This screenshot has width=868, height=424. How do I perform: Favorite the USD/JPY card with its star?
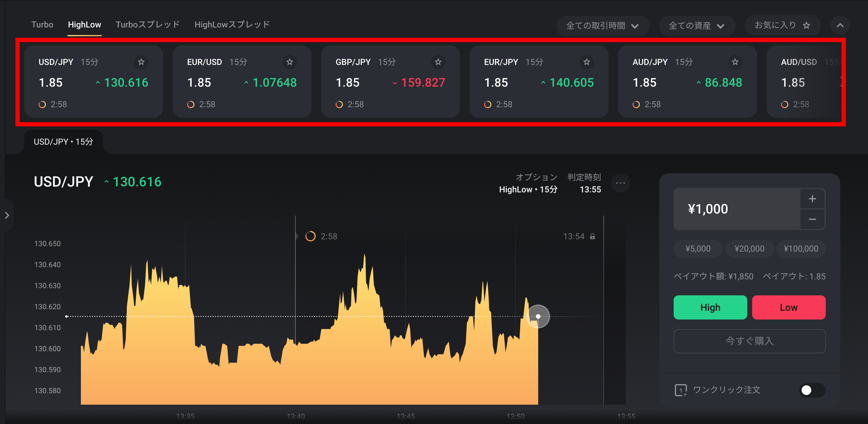pos(141,62)
